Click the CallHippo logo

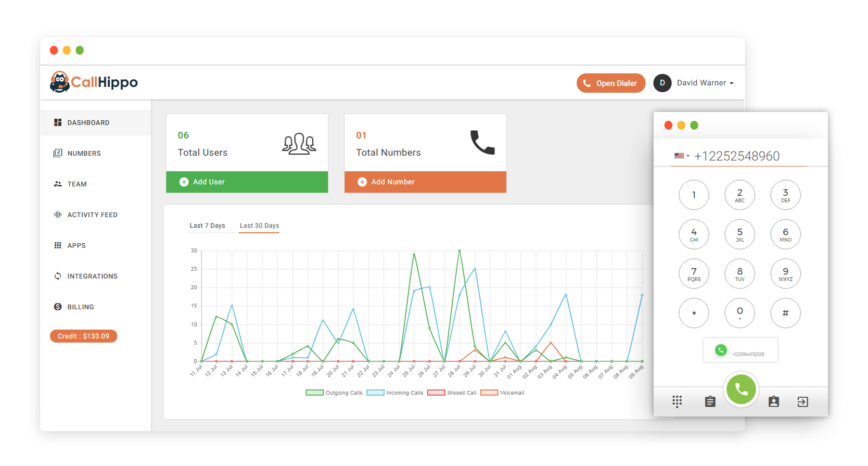tap(94, 82)
